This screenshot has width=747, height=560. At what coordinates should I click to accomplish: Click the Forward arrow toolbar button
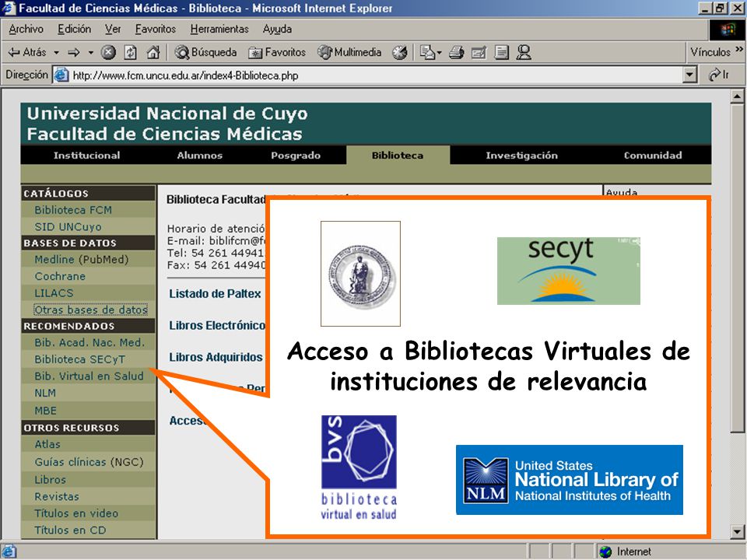pyautogui.click(x=74, y=52)
